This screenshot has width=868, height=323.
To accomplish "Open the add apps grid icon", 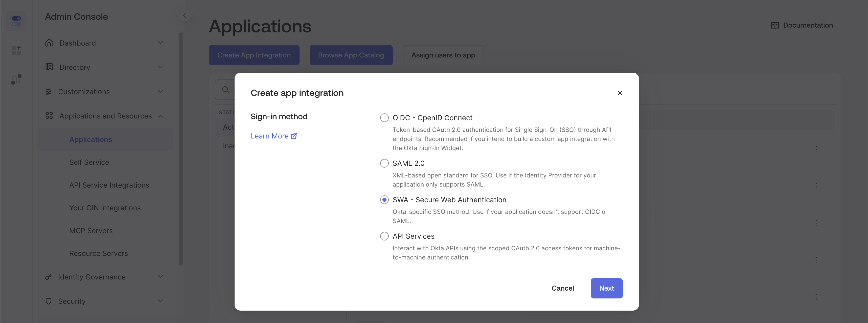I will click(x=16, y=50).
